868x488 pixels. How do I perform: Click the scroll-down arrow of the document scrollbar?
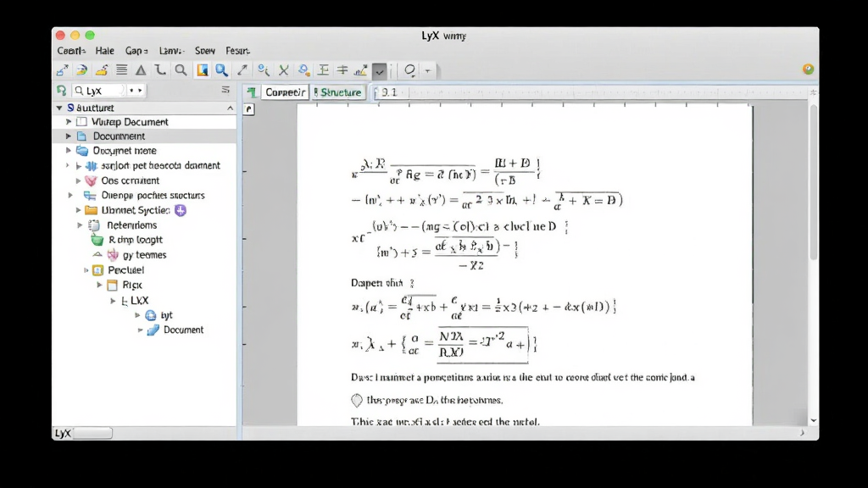pyautogui.click(x=813, y=420)
